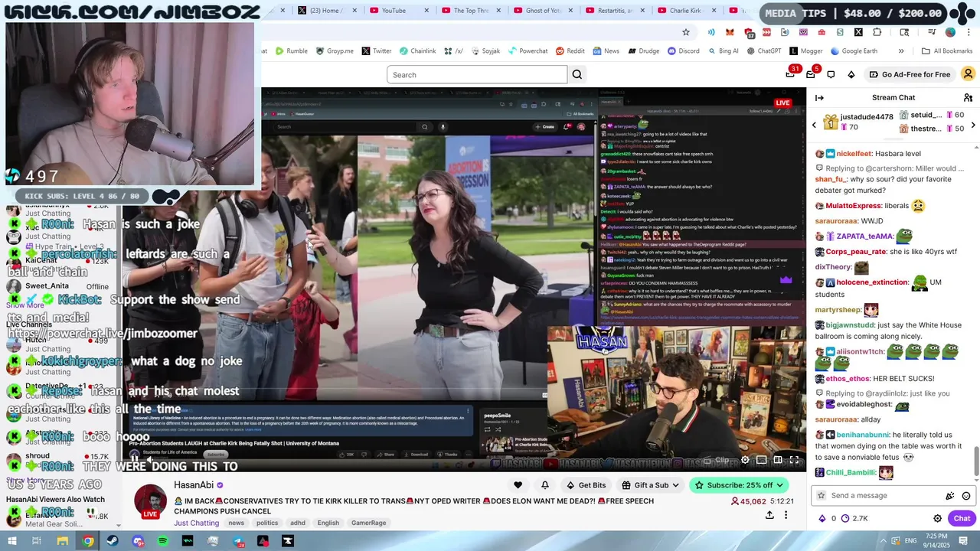
Task: Toggle theatre mode on video player
Action: click(x=778, y=460)
